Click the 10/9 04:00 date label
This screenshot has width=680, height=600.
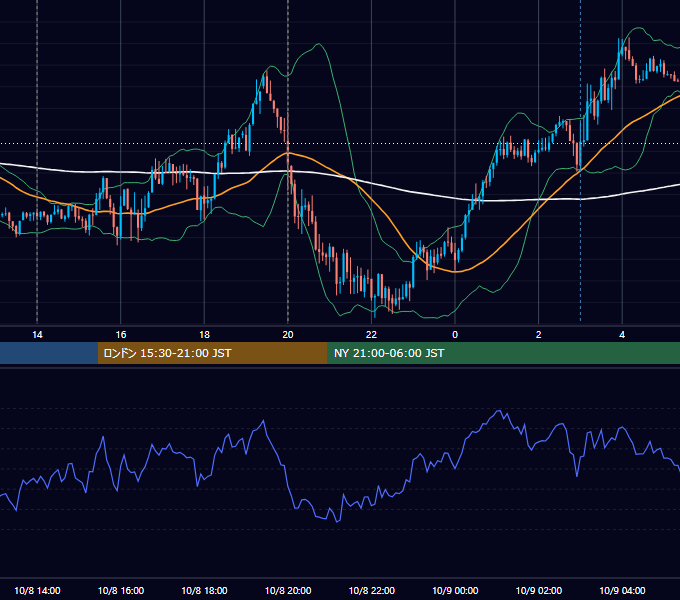pyautogui.click(x=622, y=590)
